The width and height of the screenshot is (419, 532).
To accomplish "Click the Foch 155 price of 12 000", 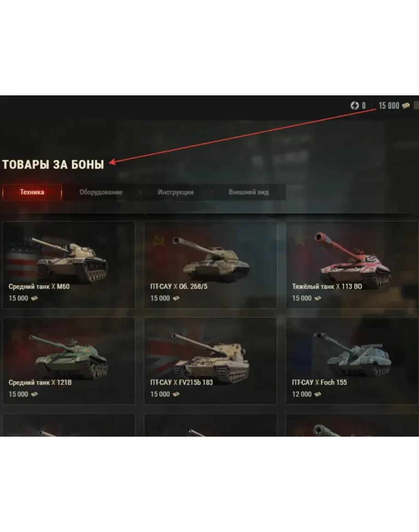I will click(x=302, y=394).
